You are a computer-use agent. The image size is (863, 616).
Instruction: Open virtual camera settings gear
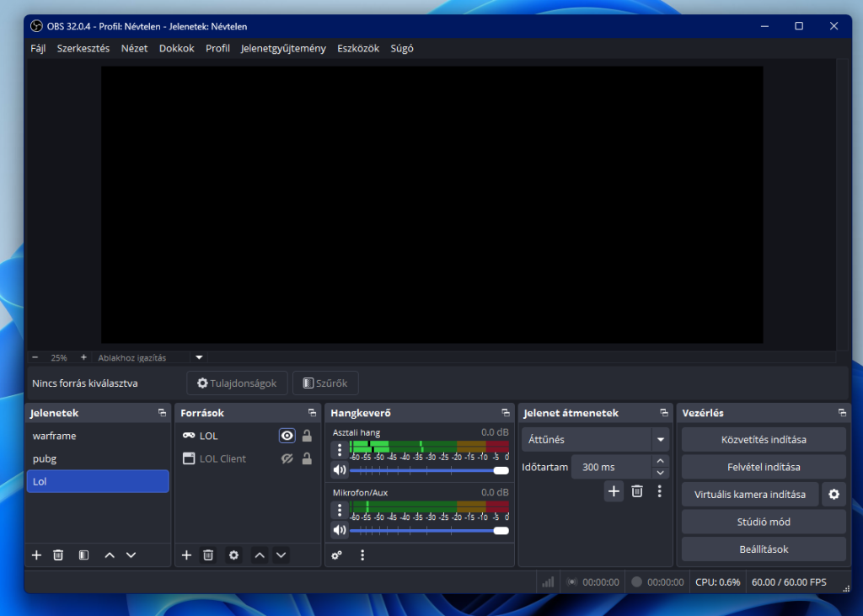point(834,495)
